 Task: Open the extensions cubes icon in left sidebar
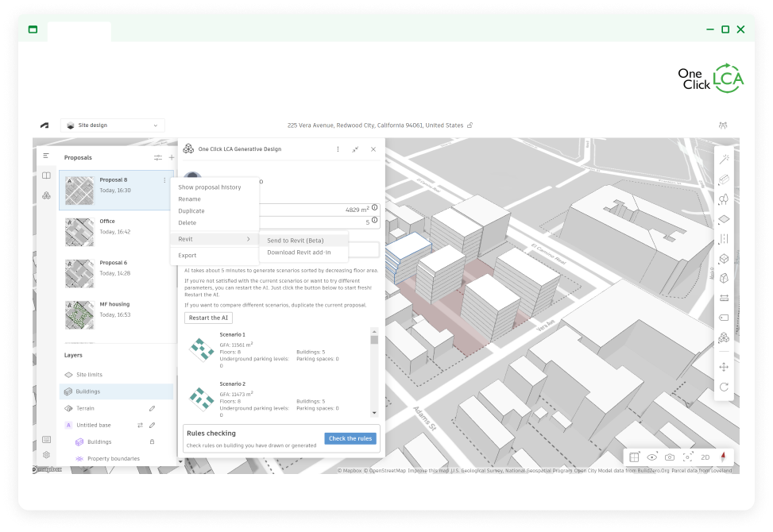(46, 195)
